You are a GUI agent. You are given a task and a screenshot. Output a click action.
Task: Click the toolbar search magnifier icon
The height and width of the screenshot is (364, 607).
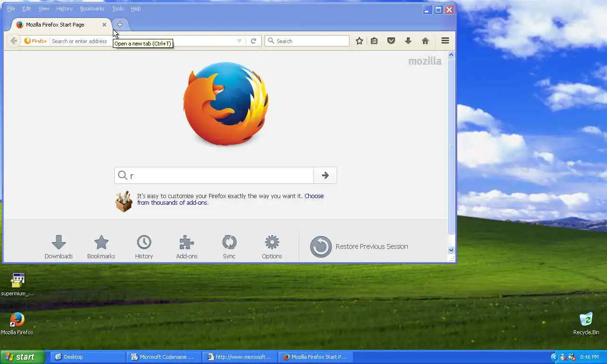271,41
